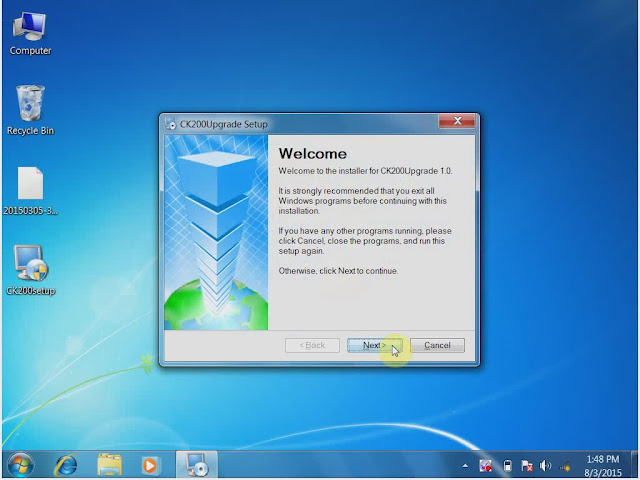Open Windows Media Player from taskbar
This screenshot has height=480, width=640.
click(149, 465)
